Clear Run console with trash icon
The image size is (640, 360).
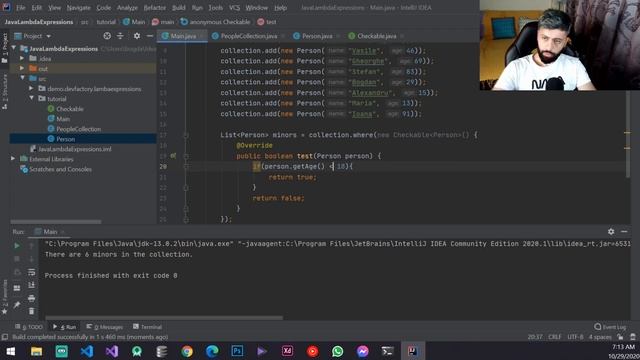[31, 311]
